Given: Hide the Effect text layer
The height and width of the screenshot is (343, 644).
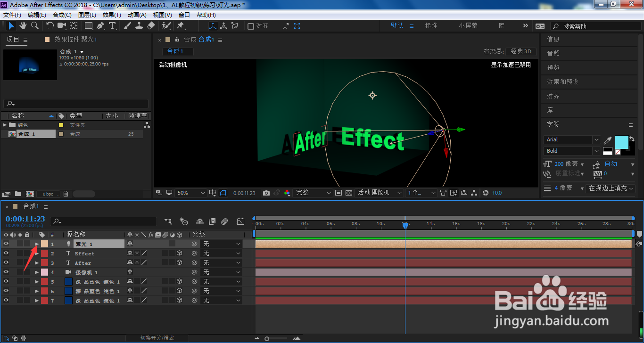Looking at the screenshot, I should [x=6, y=253].
